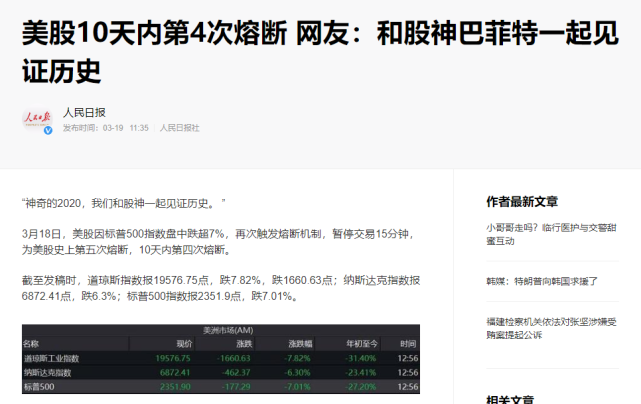Open article 韩媒：特朗普向韩国求援了
This screenshot has width=641, height=404.
542,281
